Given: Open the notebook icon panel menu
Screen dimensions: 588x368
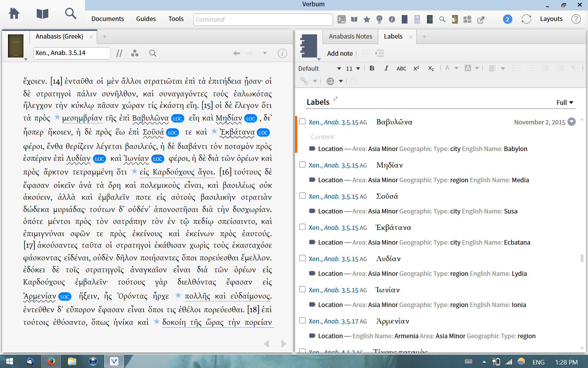Looking at the screenshot, I should [x=309, y=47].
